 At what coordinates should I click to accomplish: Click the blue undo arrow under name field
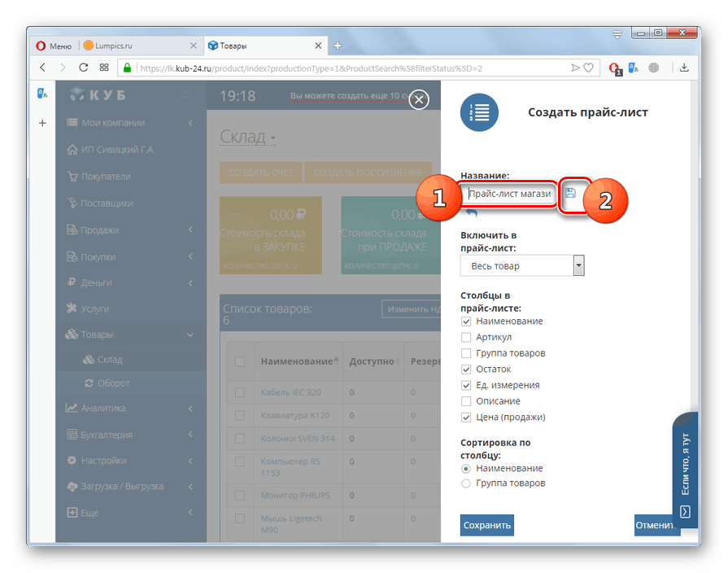pos(472,213)
